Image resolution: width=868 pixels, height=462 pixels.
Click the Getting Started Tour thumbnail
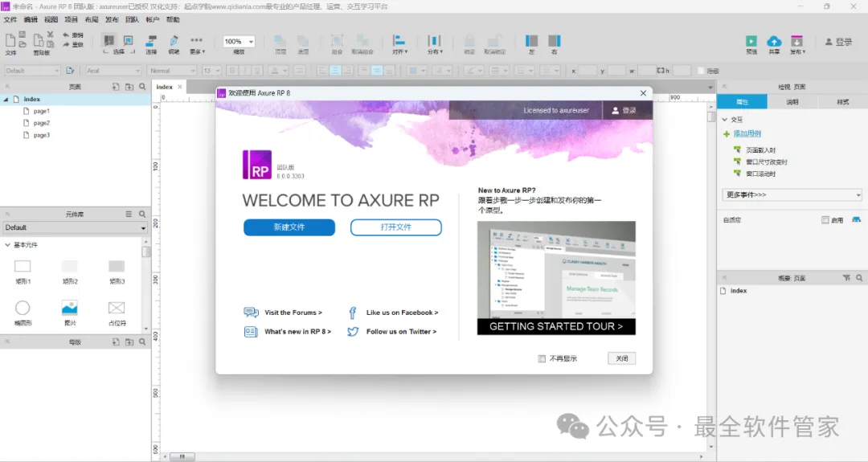pos(556,278)
